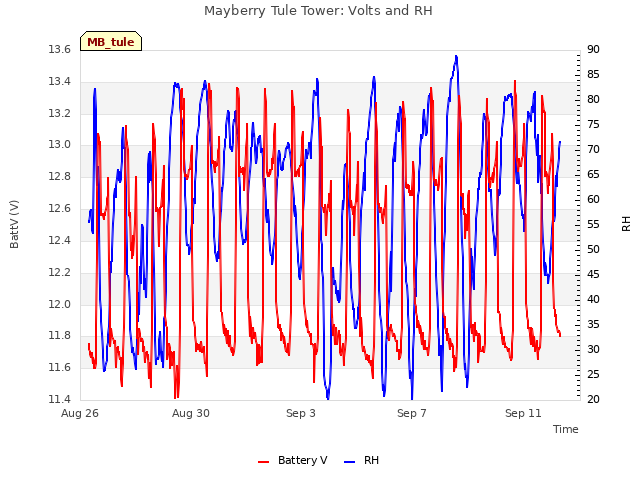This screenshot has width=640, height=480.
Task: Click the 35 RH axis label
Action: click(x=593, y=324)
